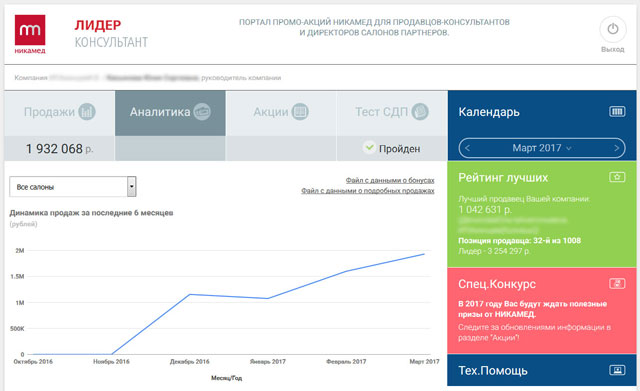Click the power icon for Выход

click(x=613, y=29)
